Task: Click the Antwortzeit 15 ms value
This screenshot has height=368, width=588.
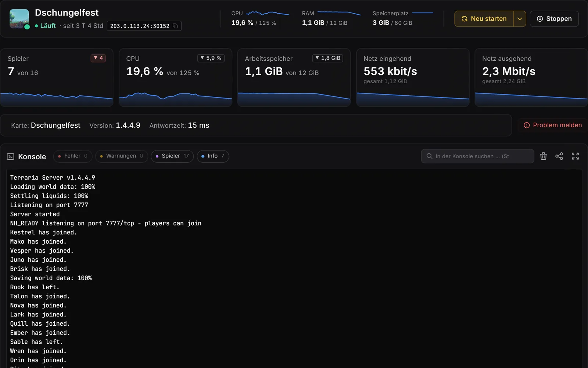Action: pos(198,125)
